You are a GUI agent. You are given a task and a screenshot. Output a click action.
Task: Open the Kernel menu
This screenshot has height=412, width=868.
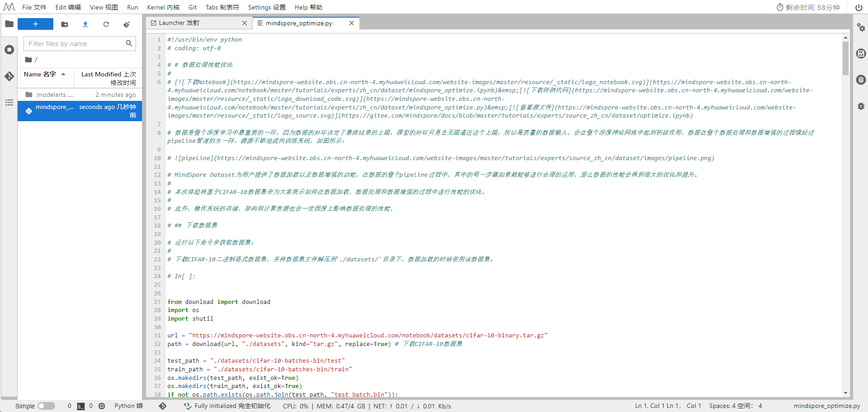click(x=163, y=7)
